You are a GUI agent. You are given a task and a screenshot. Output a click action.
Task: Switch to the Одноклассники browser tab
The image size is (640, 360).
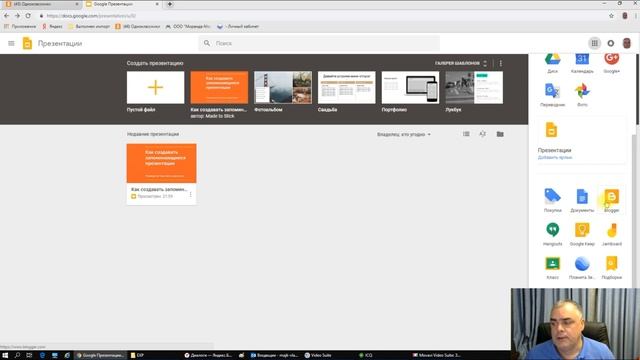tap(41, 4)
